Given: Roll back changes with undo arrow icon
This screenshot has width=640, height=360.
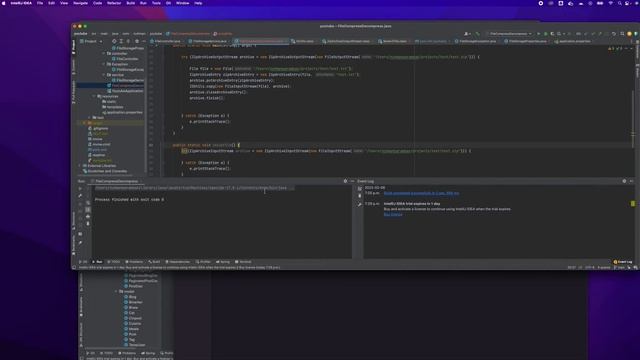Looking at the screenshot, I should [x=613, y=34].
